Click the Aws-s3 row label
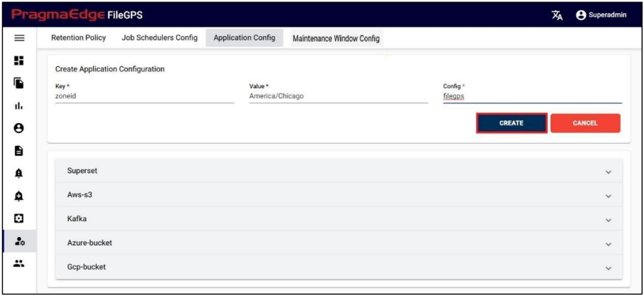The image size is (644, 296). tap(80, 195)
